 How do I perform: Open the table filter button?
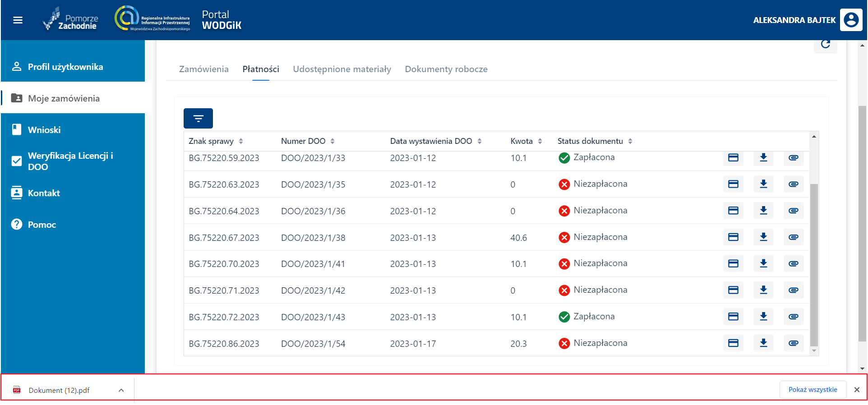tap(198, 119)
